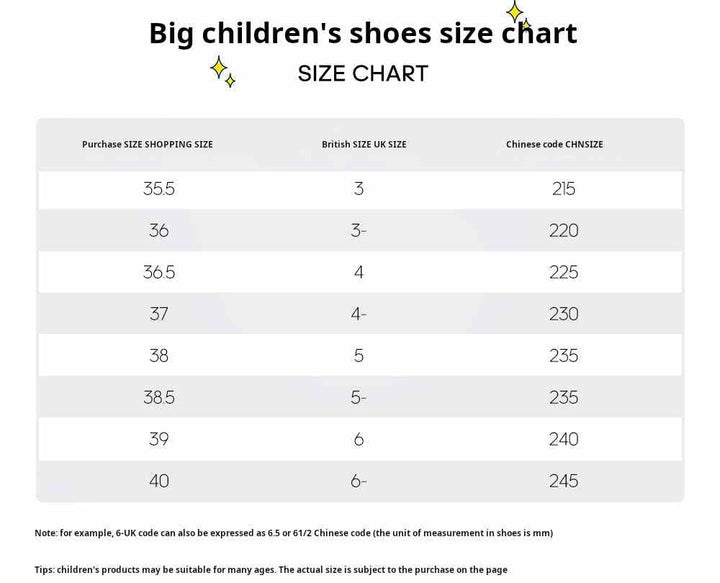Click the sparkle icon left of SIZE CHART
This screenshot has height=583, width=720.
pos(222,71)
